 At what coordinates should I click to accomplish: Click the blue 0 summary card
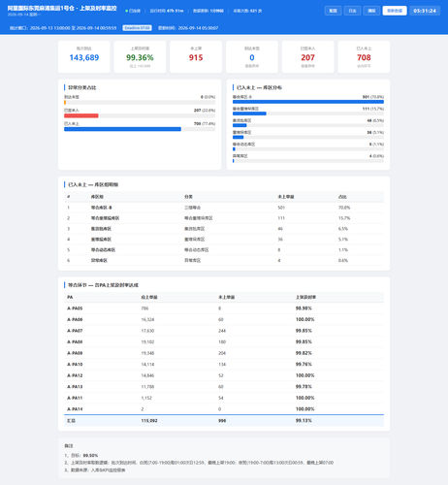(252, 57)
